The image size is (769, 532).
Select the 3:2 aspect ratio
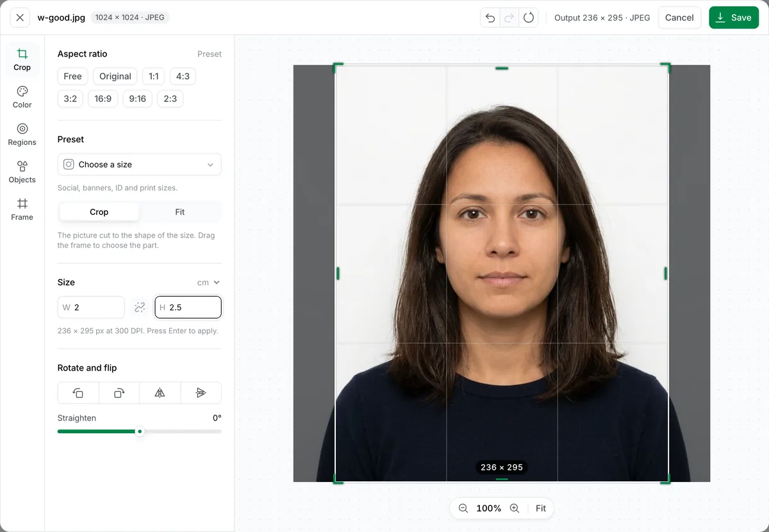70,99
